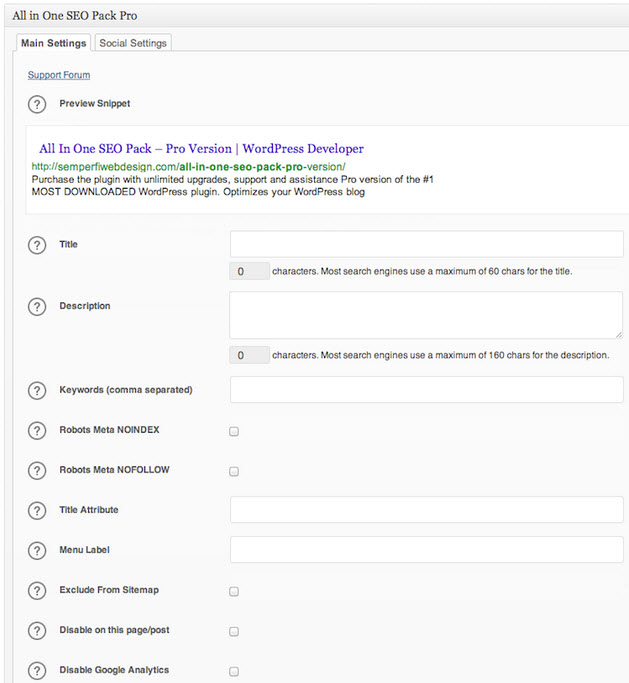The image size is (629, 683).
Task: Open help for Robots Meta NOFOLLOW
Action: pyautogui.click(x=37, y=471)
